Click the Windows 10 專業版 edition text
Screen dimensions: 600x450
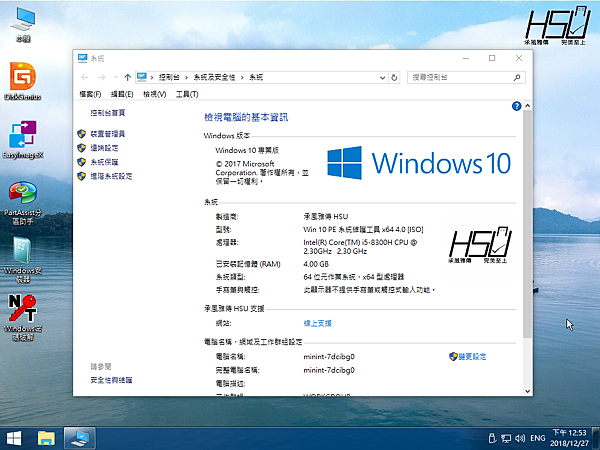coord(247,150)
